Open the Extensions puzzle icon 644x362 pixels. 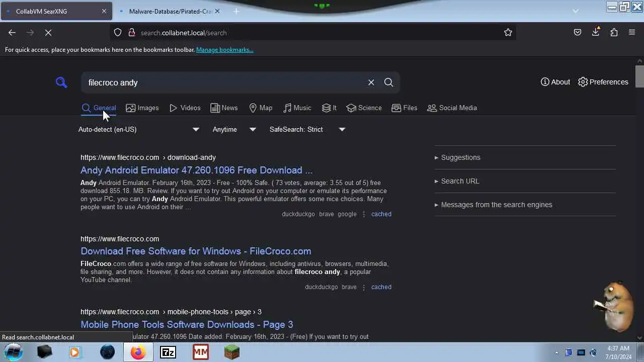(614, 33)
